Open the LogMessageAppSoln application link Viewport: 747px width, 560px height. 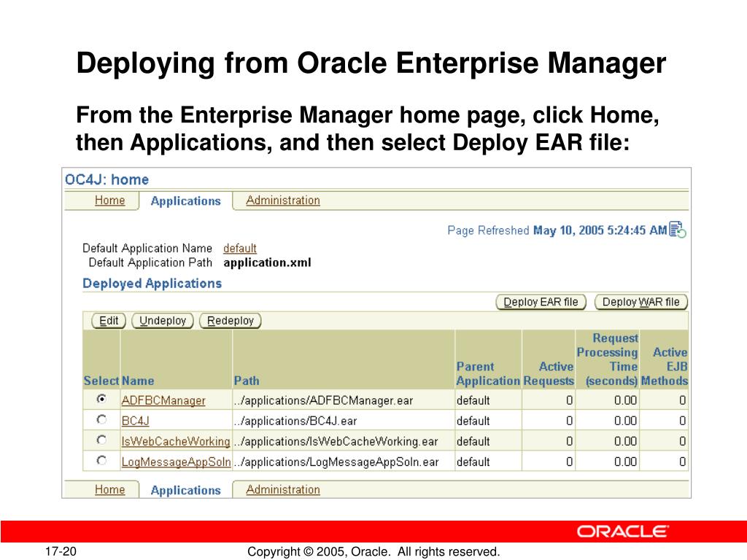177,462
